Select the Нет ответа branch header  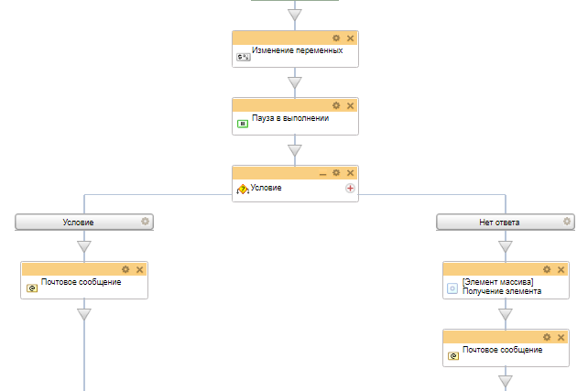pyautogui.click(x=499, y=222)
